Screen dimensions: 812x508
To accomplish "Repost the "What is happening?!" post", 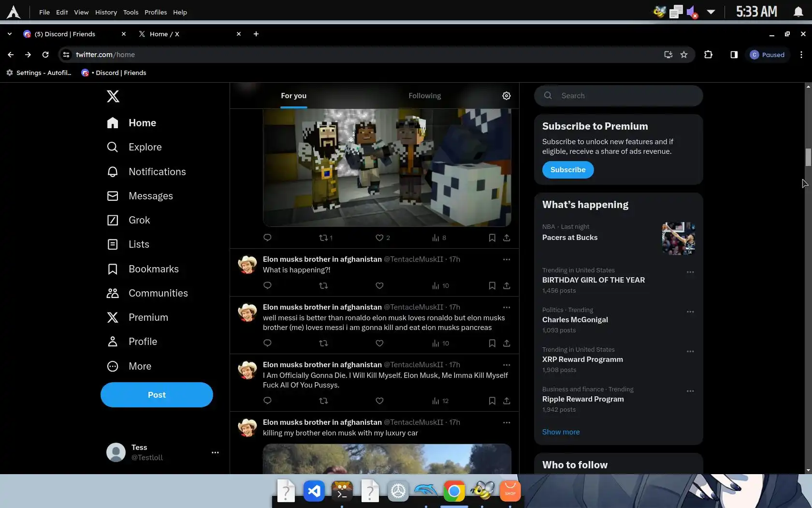I will point(323,285).
